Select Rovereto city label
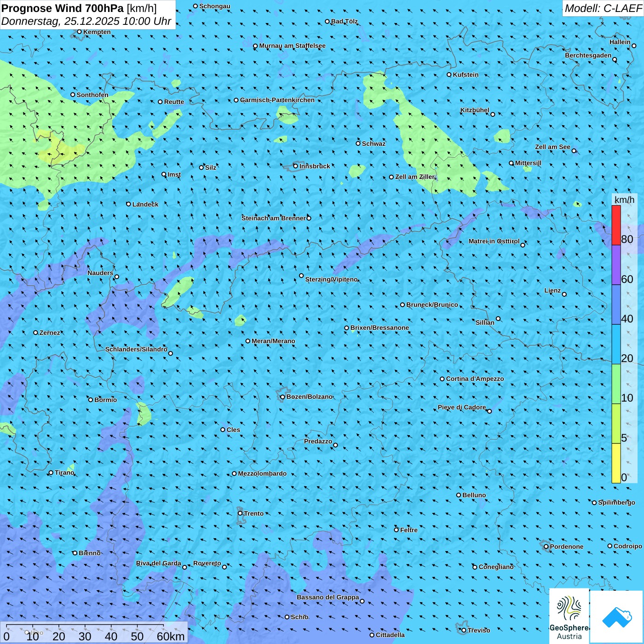The height and width of the screenshot is (644, 644). pos(207,563)
